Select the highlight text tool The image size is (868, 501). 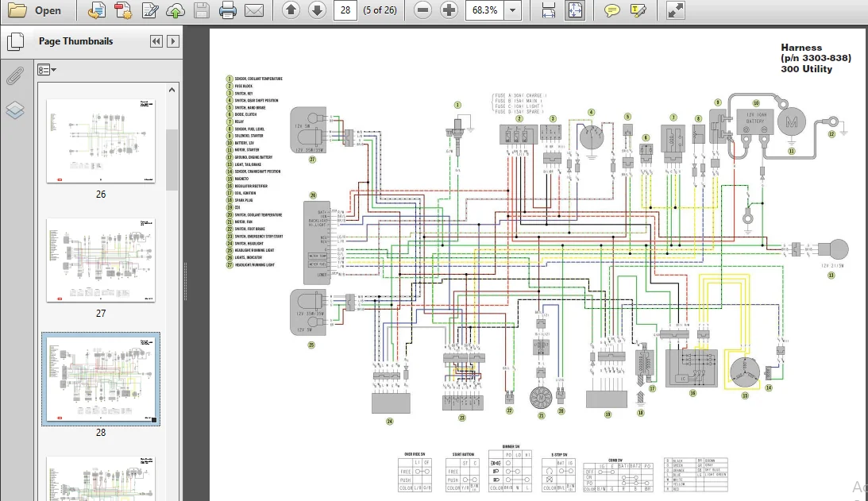pos(638,10)
